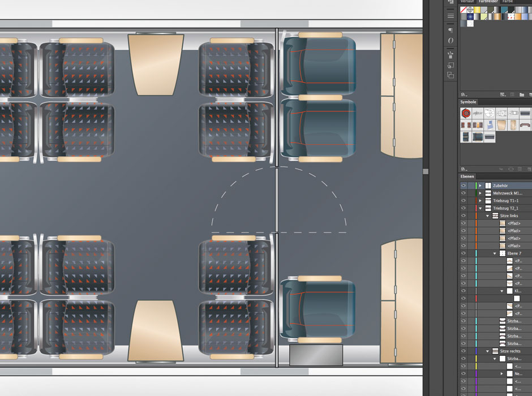Switch to the Farbe tab

[x=508, y=1]
